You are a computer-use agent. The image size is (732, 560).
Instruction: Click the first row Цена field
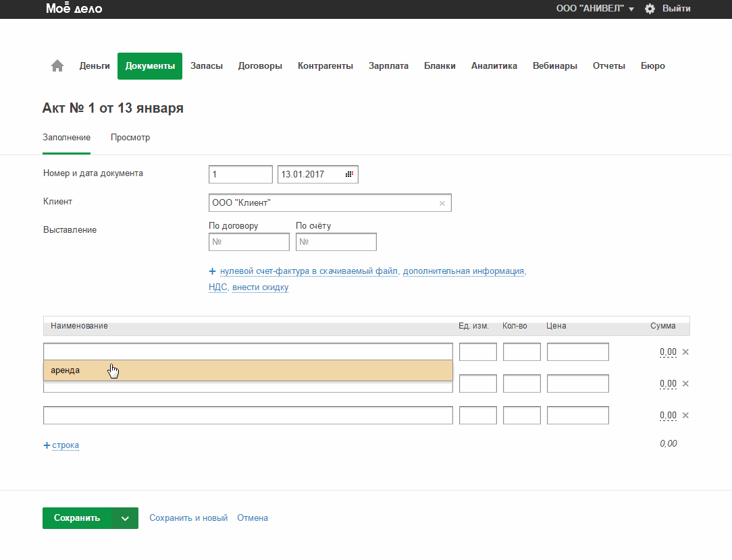[x=577, y=352]
